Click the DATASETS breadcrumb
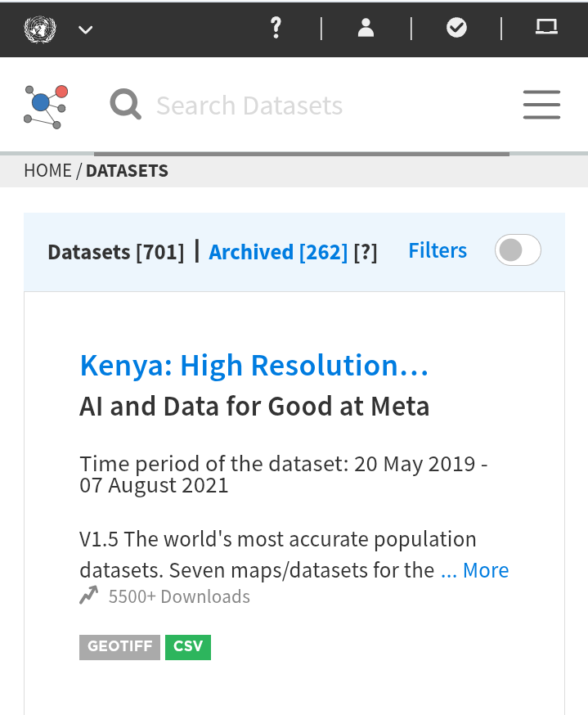588x715 pixels. point(128,170)
